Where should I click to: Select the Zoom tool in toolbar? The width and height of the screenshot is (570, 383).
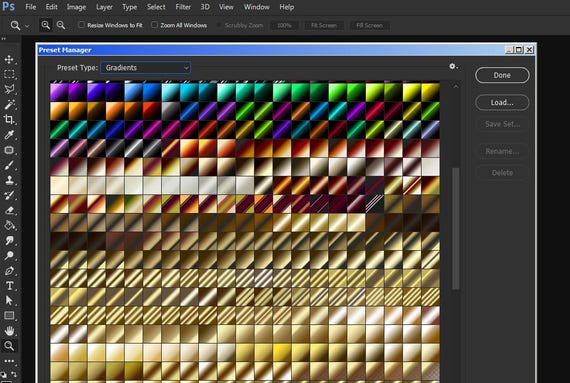[x=9, y=346]
